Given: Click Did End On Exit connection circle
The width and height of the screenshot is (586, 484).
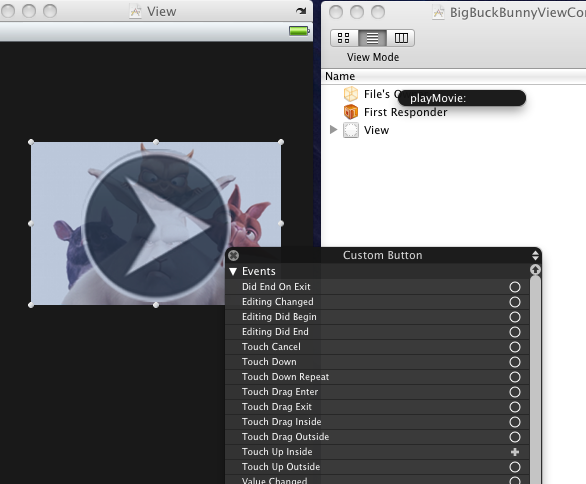Looking at the screenshot, I should [x=515, y=287].
